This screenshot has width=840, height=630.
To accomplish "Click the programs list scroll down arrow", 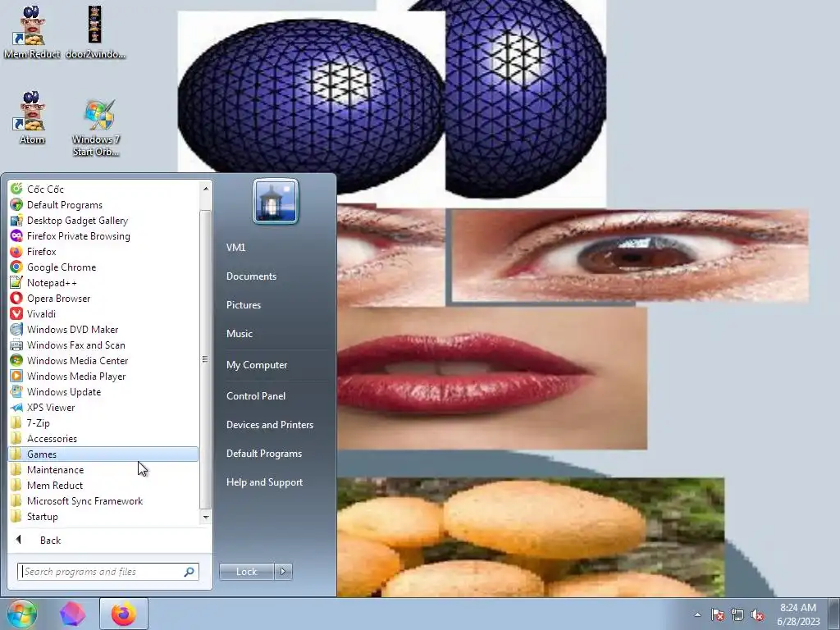I will coord(205,517).
